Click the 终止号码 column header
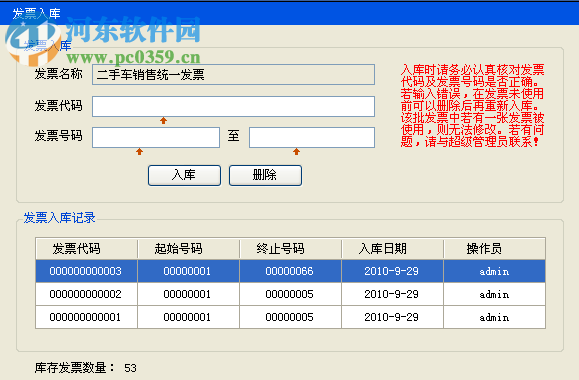The height and width of the screenshot is (380, 579). click(x=290, y=249)
